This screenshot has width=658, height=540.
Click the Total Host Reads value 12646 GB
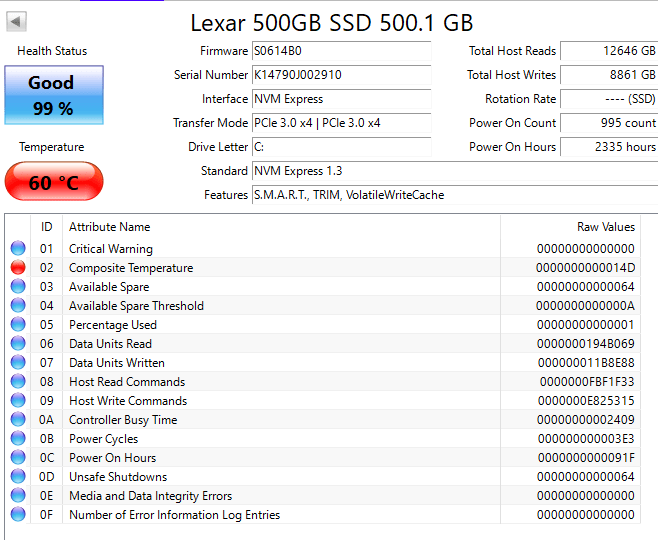point(609,51)
